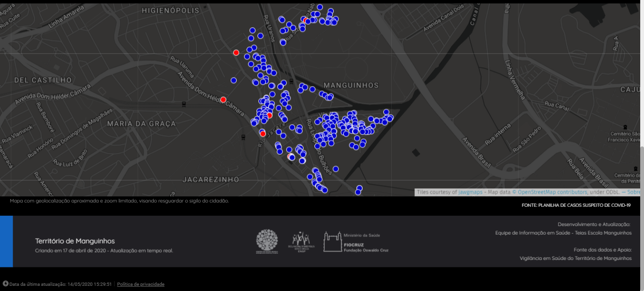Click the circular tree logo in footer
The width and height of the screenshot is (644, 291).
pyautogui.click(x=267, y=240)
